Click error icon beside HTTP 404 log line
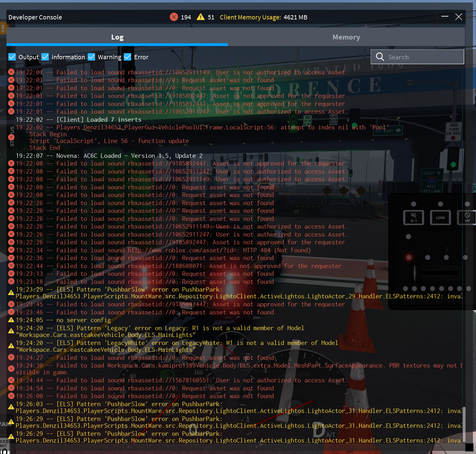This screenshot has width=476, height=454. [x=11, y=250]
